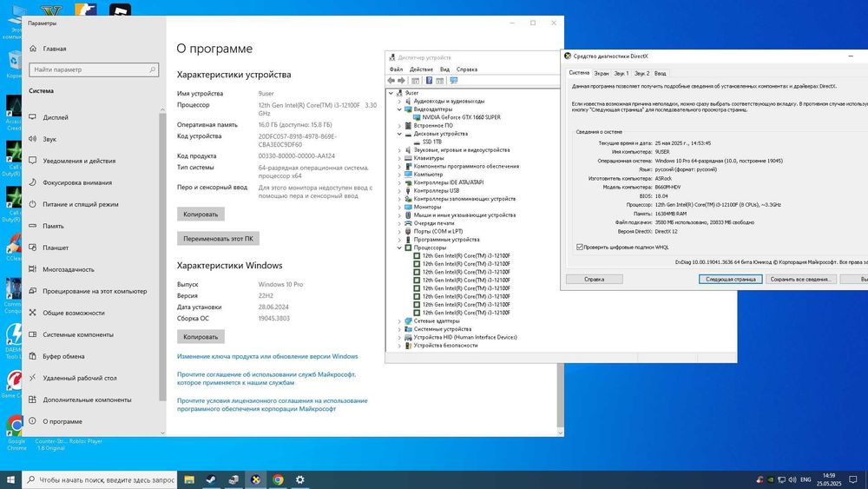Viewport: 868px width, 489px height.
Task: Open the Файл menu in Device Manager
Action: (396, 69)
